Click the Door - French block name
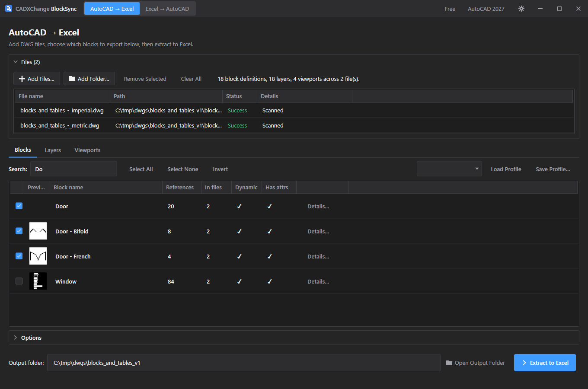Image resolution: width=588 pixels, height=389 pixels. tap(73, 256)
